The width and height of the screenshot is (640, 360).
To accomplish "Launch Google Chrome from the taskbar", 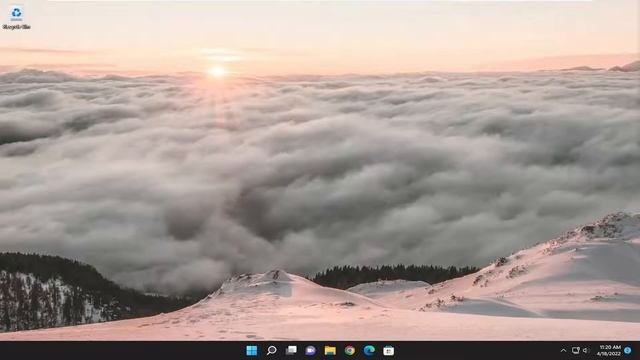I will tap(350, 350).
